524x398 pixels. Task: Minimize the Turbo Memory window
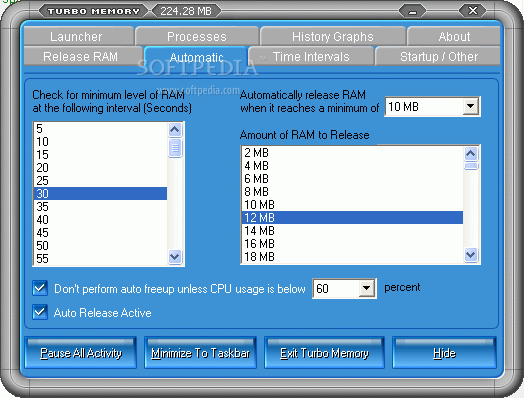412,11
